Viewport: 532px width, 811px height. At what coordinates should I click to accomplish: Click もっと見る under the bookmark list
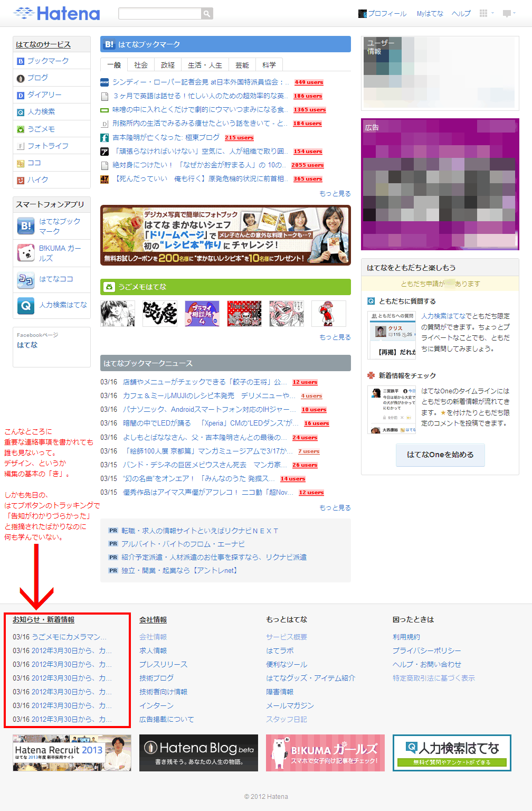(335, 194)
